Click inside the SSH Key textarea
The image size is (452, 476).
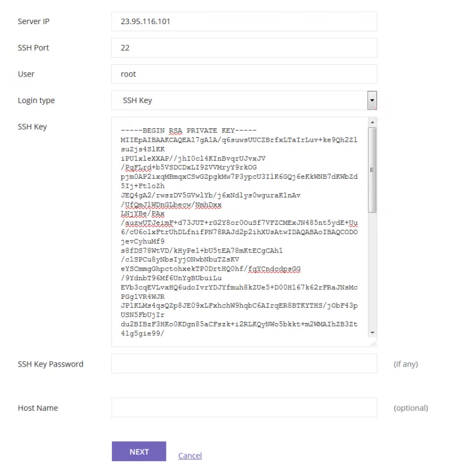[240, 232]
